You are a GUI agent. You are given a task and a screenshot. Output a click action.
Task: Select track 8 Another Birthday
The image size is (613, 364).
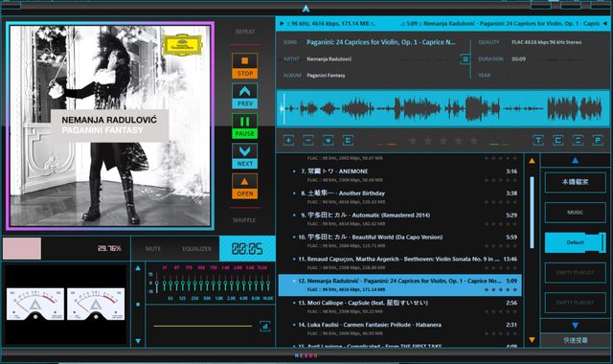(x=399, y=197)
